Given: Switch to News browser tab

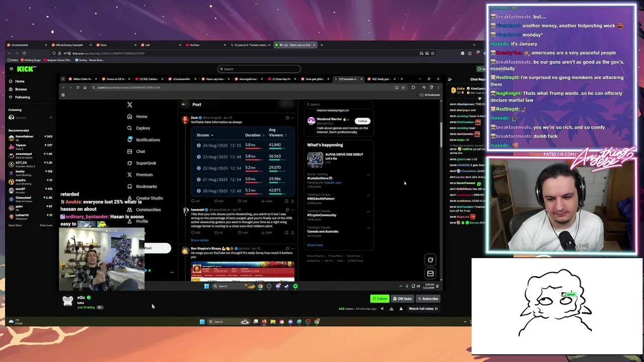Looking at the screenshot, I should 117,45.
